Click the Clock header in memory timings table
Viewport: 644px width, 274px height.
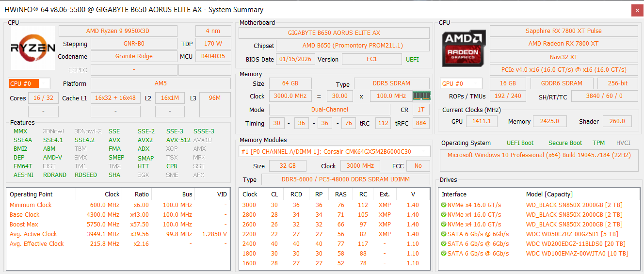250,194
